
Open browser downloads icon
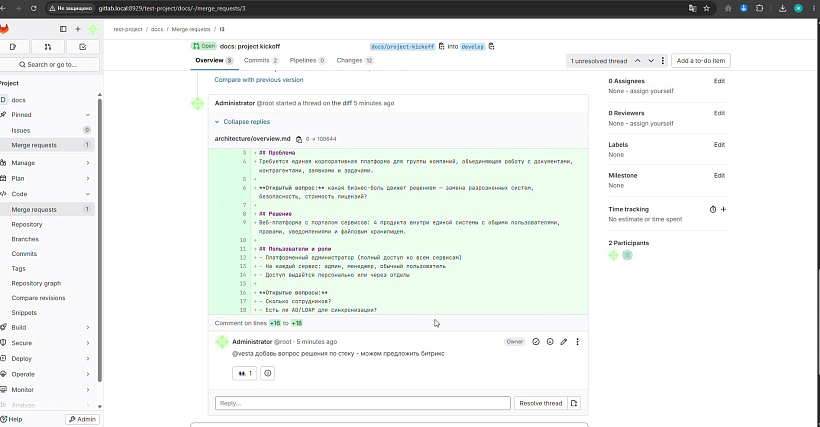click(x=782, y=8)
